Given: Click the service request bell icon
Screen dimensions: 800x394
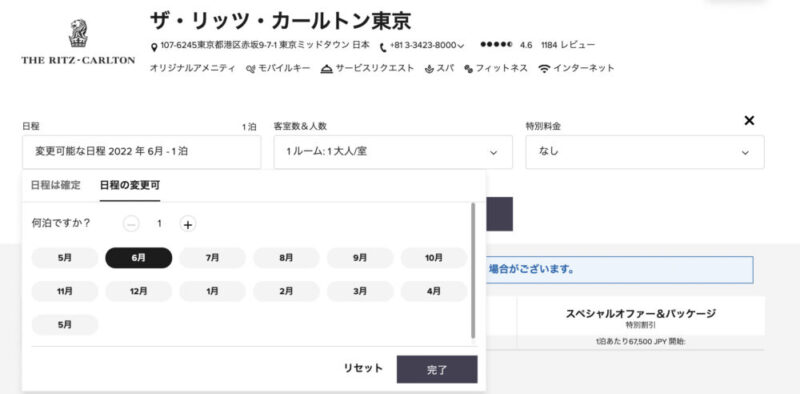Looking at the screenshot, I should (327, 69).
